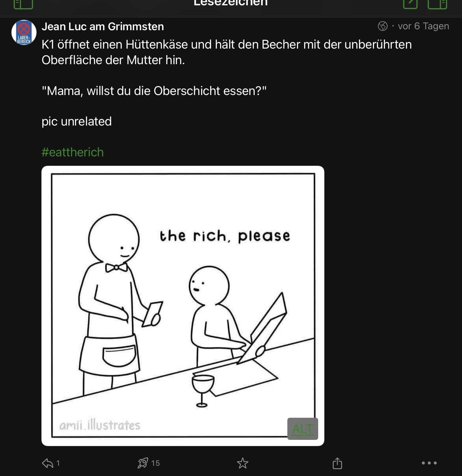Toggle the sidebar panel icon
Image resolution: width=462 pixels, height=476 pixels.
pyautogui.click(x=23, y=4)
